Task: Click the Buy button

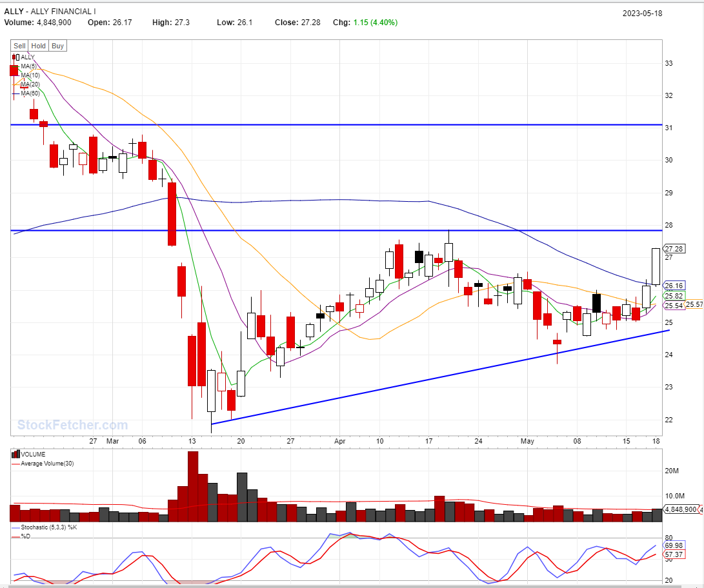Action: coord(57,46)
